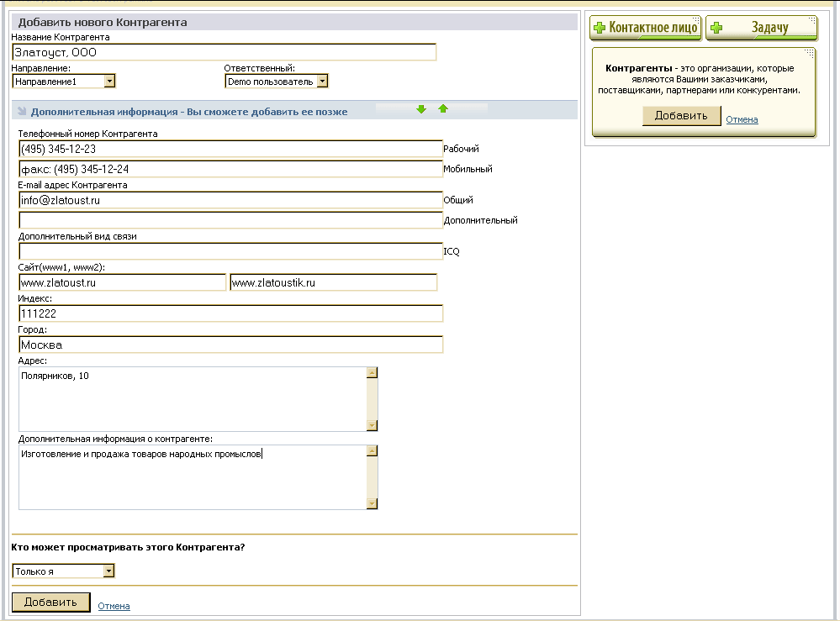Click the green down arrow icon
This screenshot has width=840, height=621.
(x=421, y=109)
